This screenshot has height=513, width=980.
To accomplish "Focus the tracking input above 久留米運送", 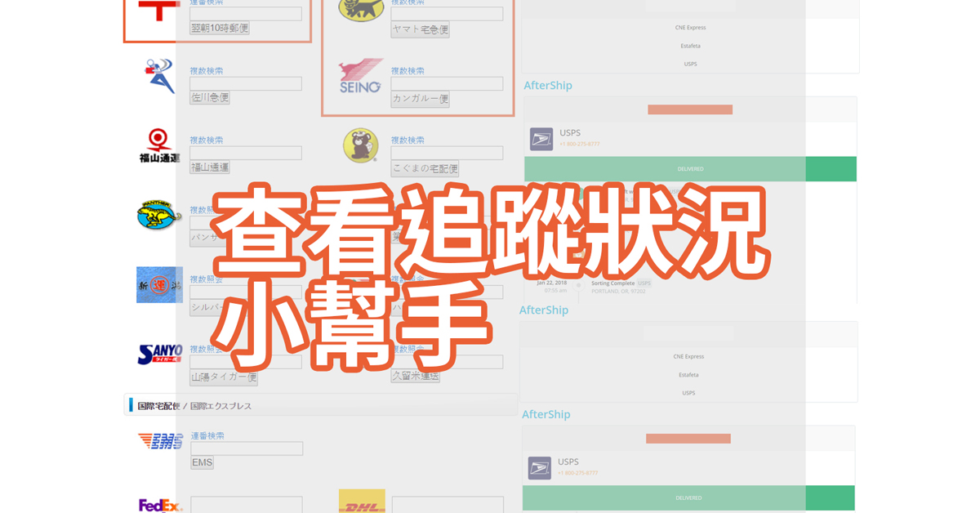I will tap(447, 362).
